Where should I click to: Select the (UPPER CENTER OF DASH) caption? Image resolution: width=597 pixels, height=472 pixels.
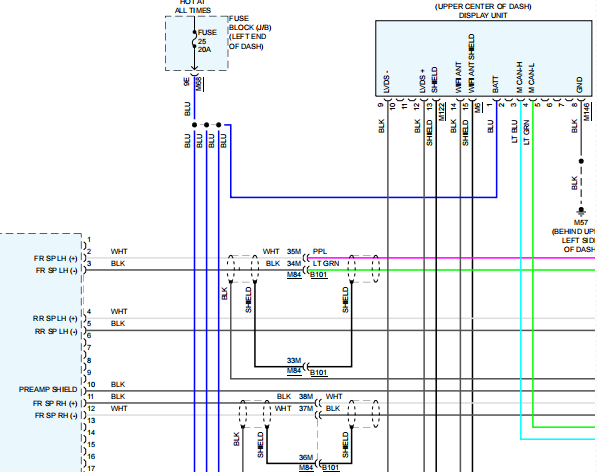pyautogui.click(x=483, y=6)
